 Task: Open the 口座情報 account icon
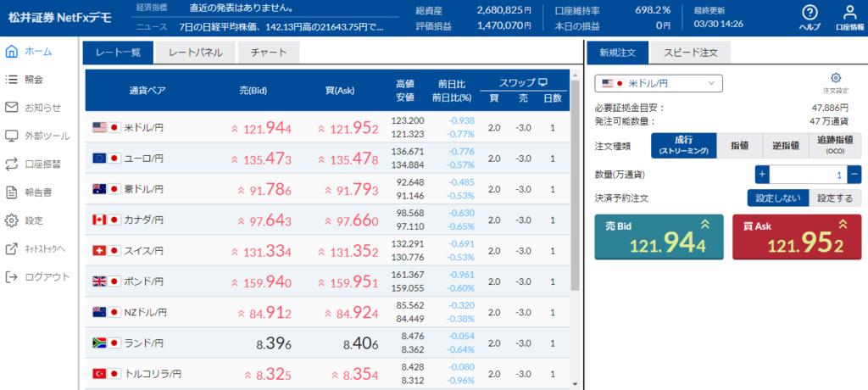click(849, 12)
